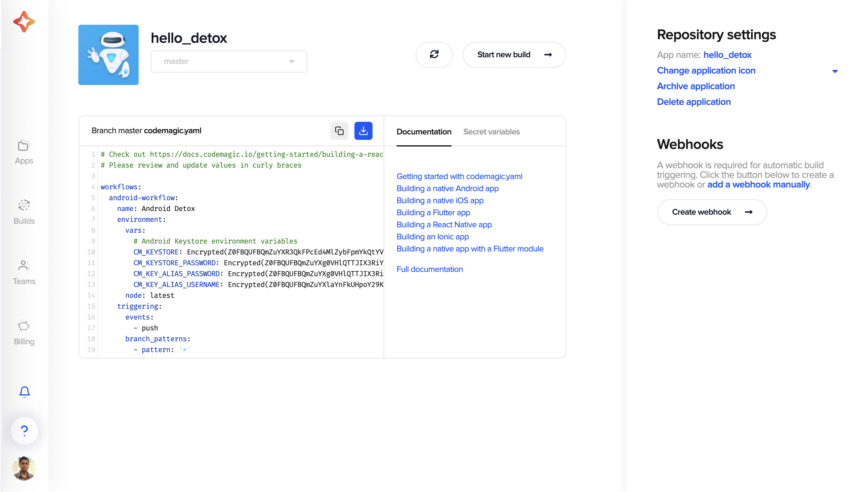Viewport: 868px width, 492px height.
Task: Click Archive application
Action: coord(696,86)
